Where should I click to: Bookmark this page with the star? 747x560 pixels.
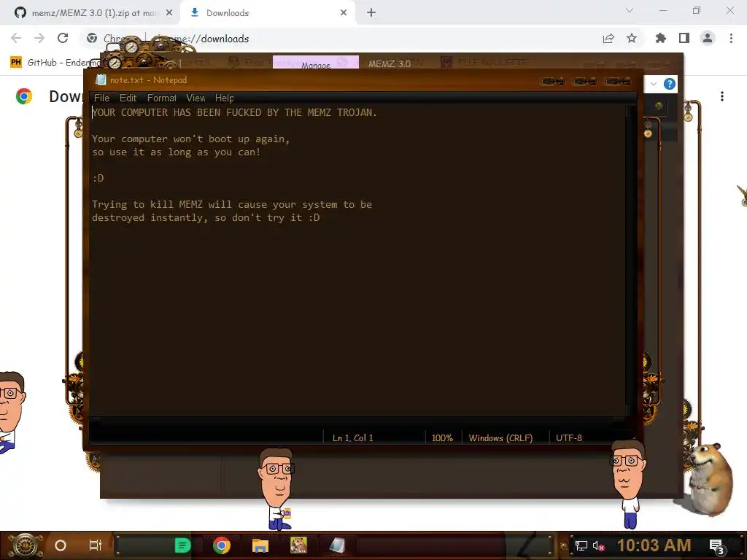632,39
